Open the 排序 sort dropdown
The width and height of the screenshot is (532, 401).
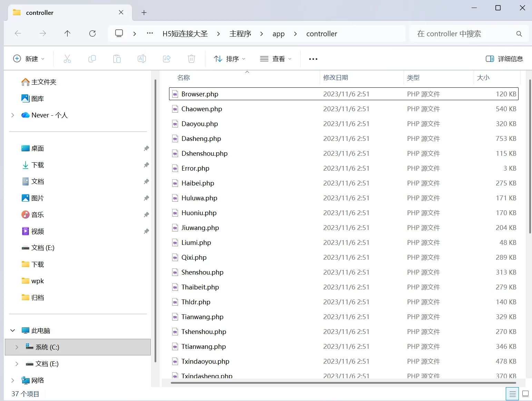pos(230,59)
